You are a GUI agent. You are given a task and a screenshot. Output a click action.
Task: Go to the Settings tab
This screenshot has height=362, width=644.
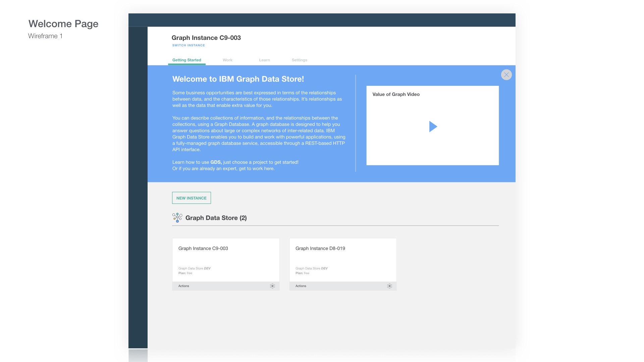[x=300, y=60]
